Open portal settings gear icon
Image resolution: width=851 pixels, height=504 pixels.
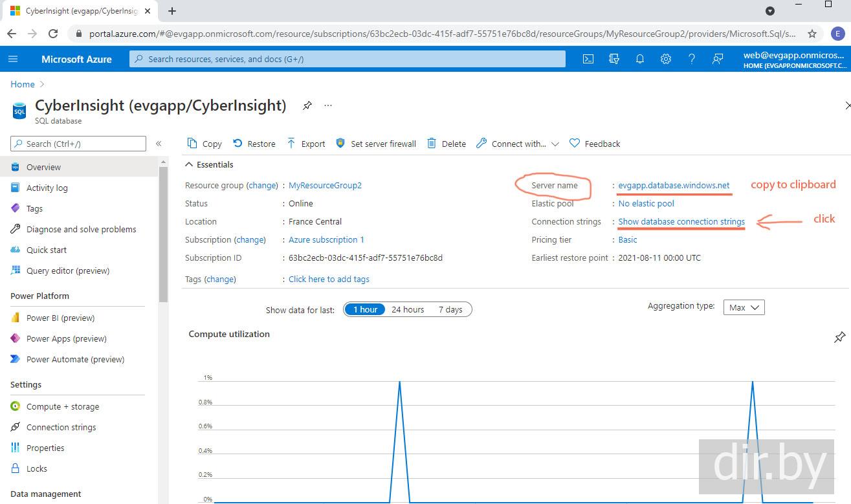click(666, 59)
